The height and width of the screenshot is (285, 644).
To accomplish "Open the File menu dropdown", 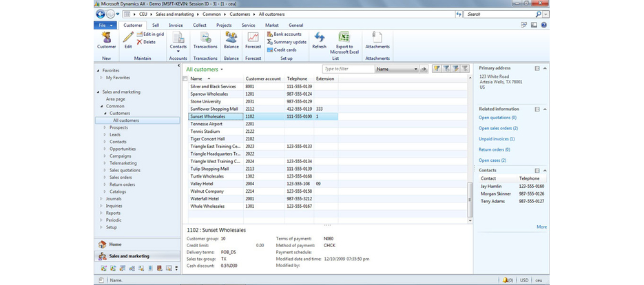I will click(105, 25).
